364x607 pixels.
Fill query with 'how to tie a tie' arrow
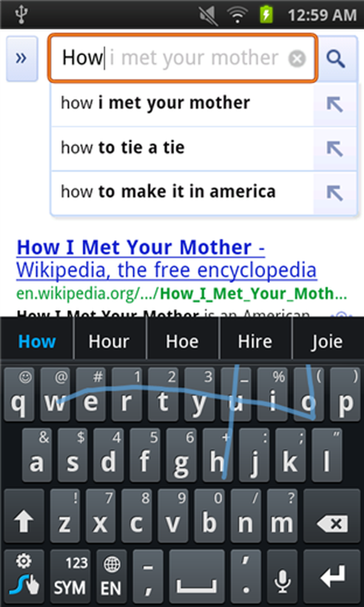click(x=335, y=148)
